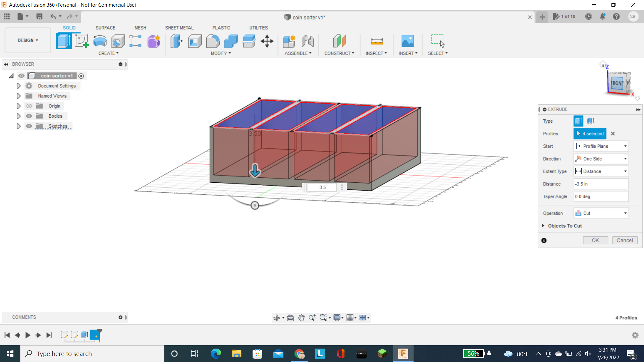Create a new component via Assemble
The height and width of the screenshot is (362, 644).
289,41
